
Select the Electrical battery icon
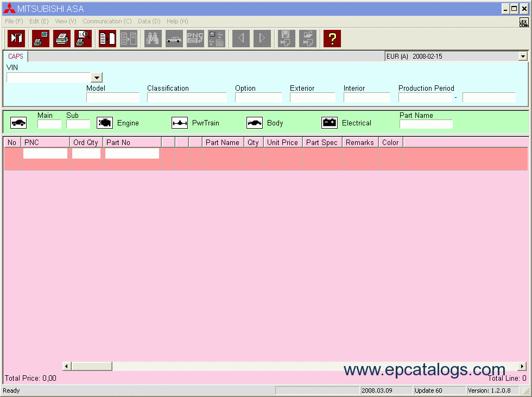pyautogui.click(x=330, y=123)
